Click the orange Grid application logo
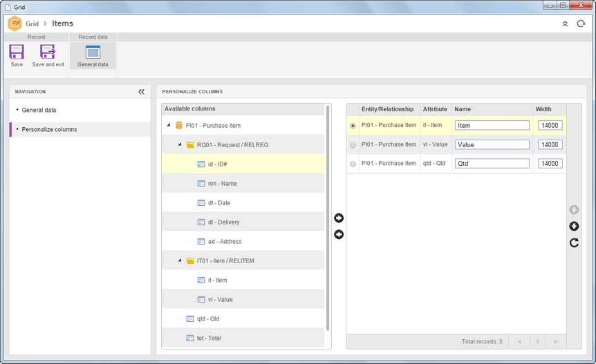Screen dimensions: 596x364 (x=15, y=23)
